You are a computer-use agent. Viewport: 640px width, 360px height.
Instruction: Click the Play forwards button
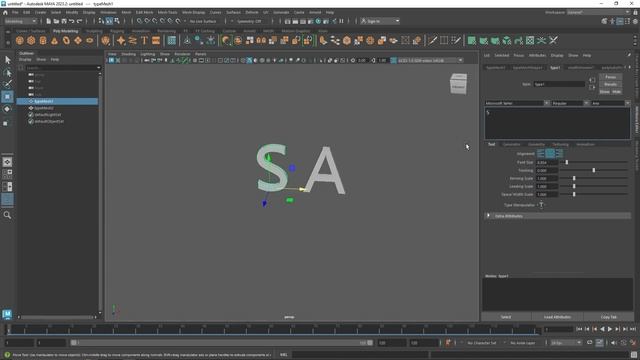click(x=610, y=329)
